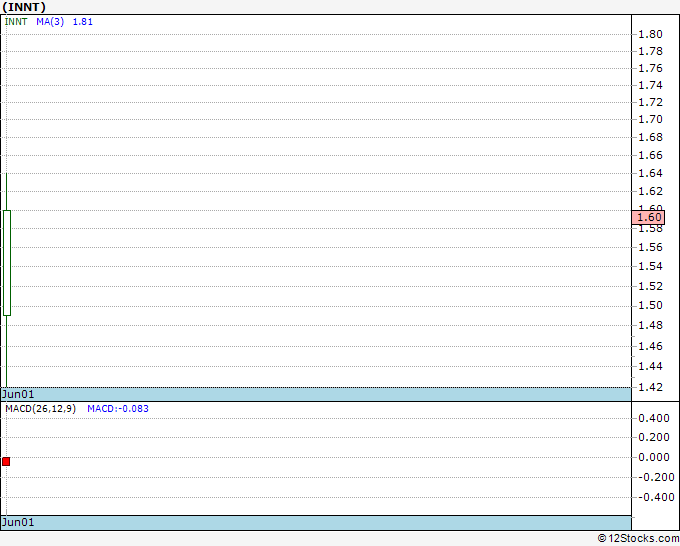Click the 0.400 MACD axis label
This screenshot has height=546, width=680.
[x=654, y=418]
